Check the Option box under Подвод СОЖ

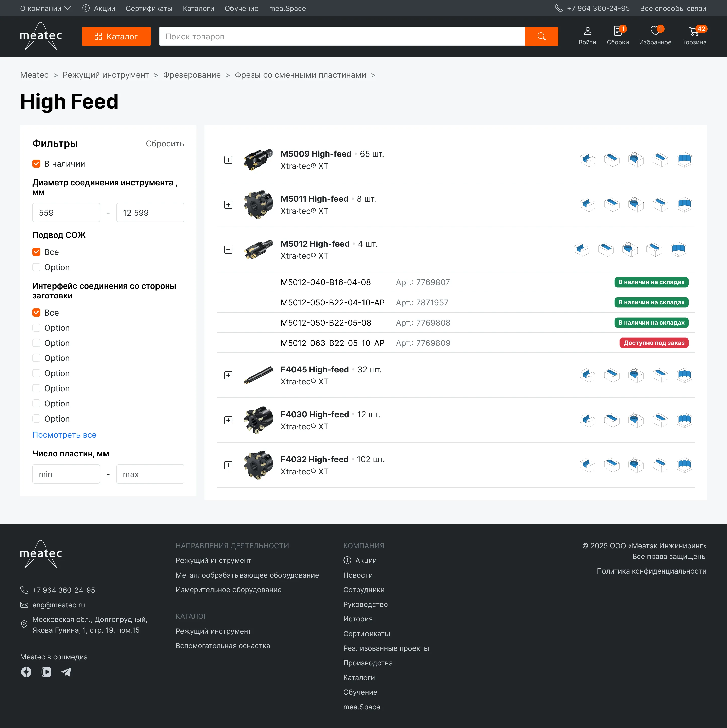[x=37, y=267]
